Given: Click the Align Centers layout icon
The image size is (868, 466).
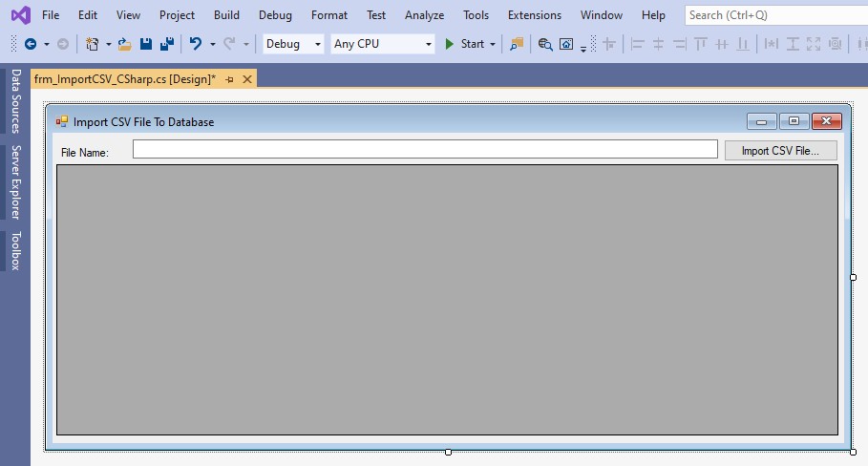Looking at the screenshot, I should click(x=658, y=44).
